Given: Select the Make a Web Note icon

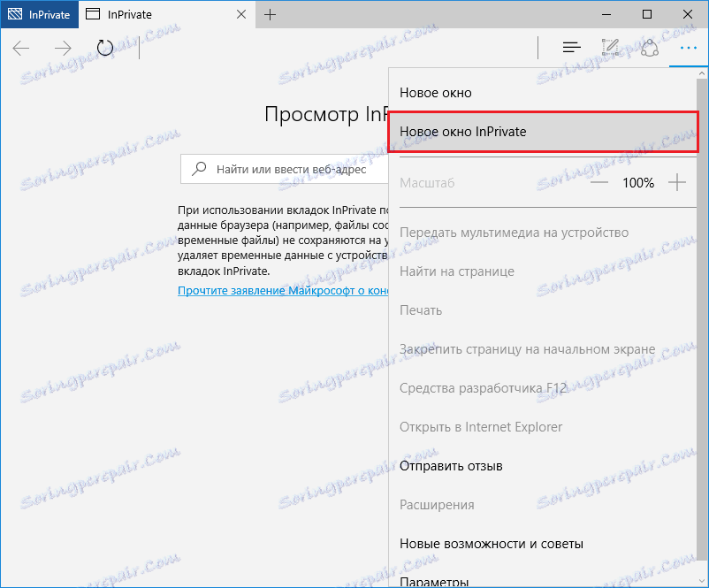Looking at the screenshot, I should (x=610, y=48).
